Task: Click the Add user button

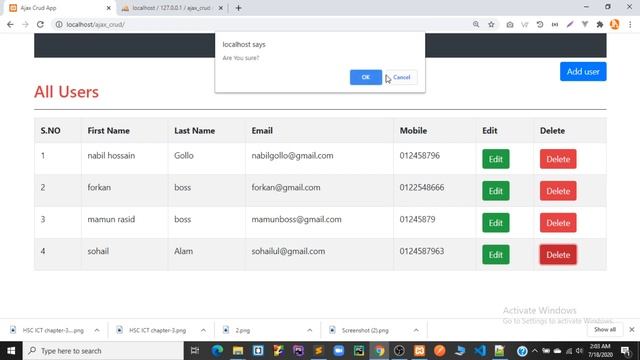Action: [x=583, y=71]
